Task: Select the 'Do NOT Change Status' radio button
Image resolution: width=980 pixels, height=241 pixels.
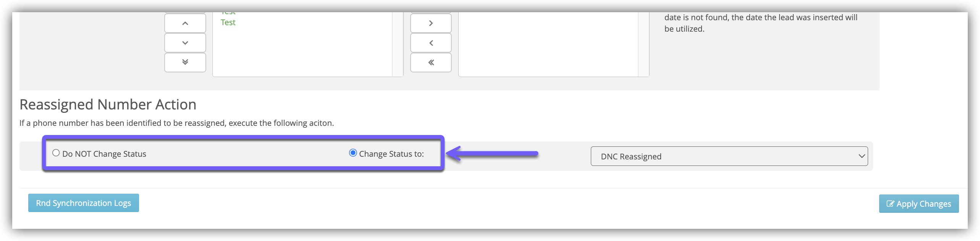Action: [56, 153]
